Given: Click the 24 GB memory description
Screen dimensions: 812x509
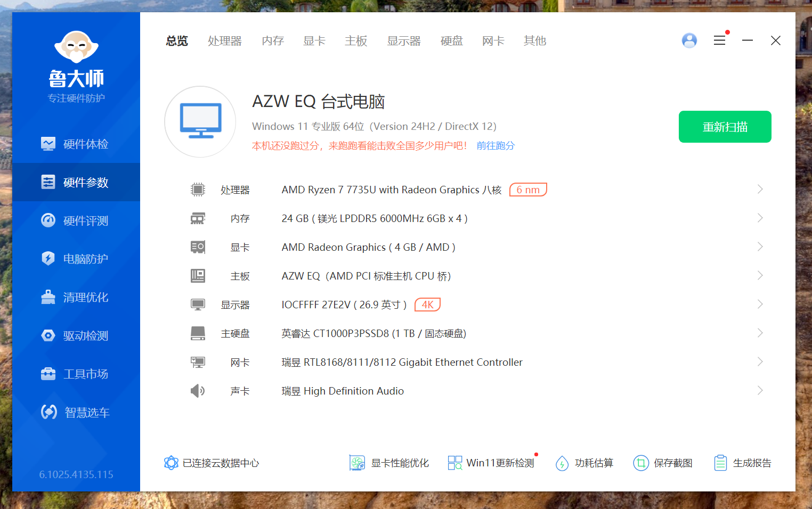Looking at the screenshot, I should [375, 218].
